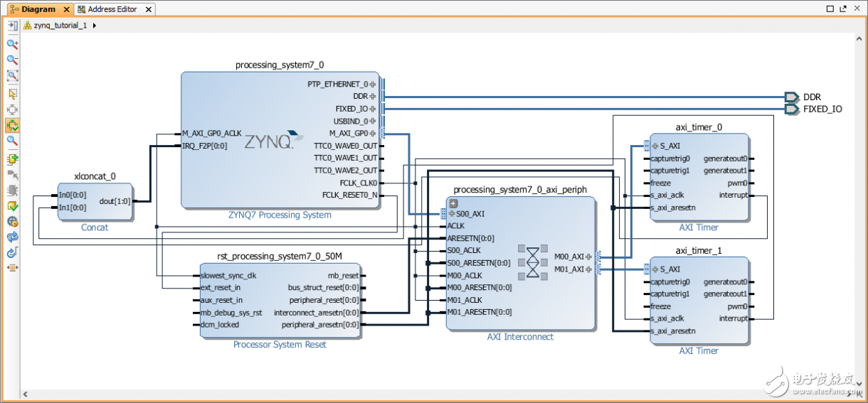Click the horizontal scrollbar left arrow

point(25,392)
